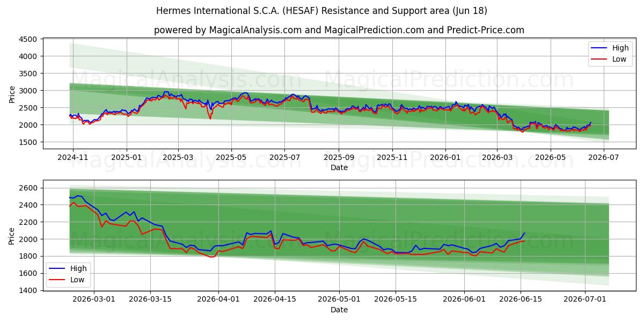Click the upper chart y-axis label 1500

click(x=27, y=142)
